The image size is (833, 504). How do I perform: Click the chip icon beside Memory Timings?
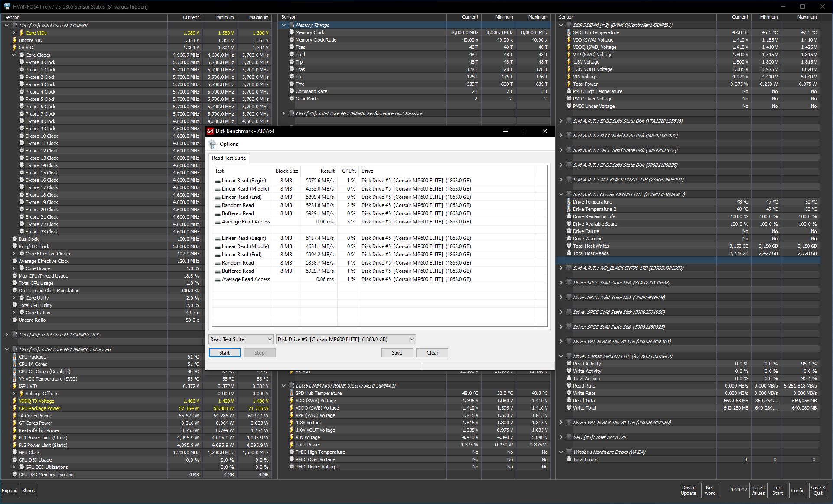292,25
